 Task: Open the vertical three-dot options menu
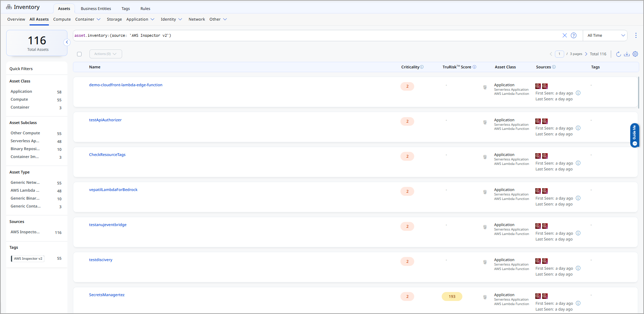(636, 35)
